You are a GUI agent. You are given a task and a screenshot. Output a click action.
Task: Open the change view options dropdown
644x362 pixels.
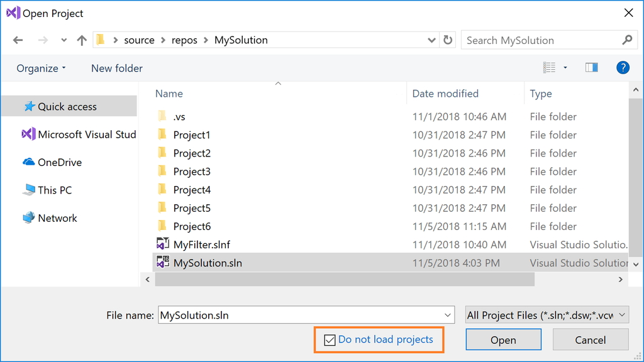click(x=565, y=68)
